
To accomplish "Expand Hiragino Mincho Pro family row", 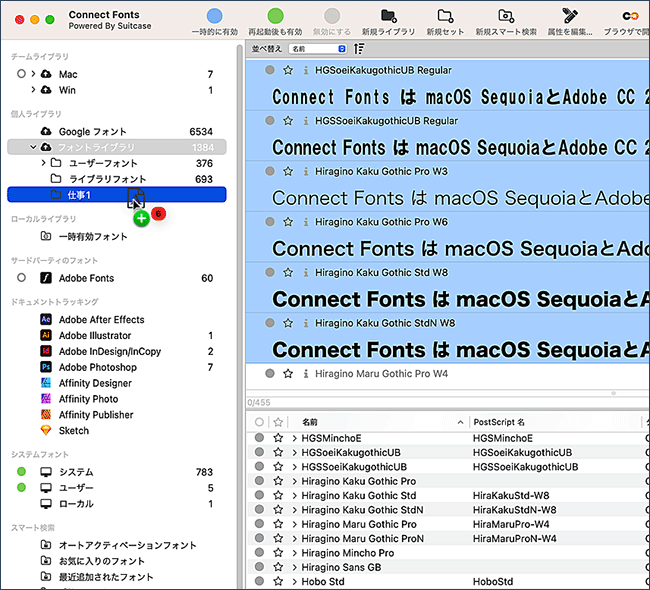I will 294,553.
